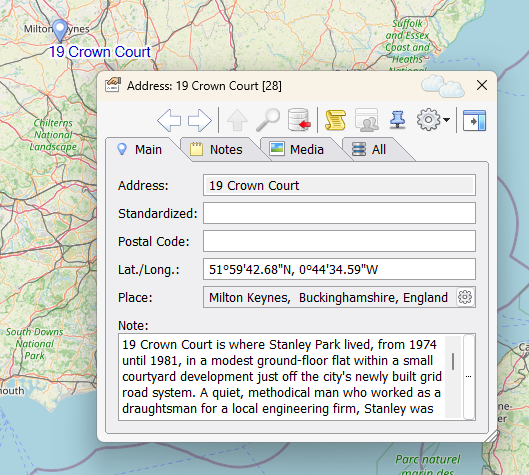Go back with the left arrow icon
This screenshot has height=475, width=529.
169,120
